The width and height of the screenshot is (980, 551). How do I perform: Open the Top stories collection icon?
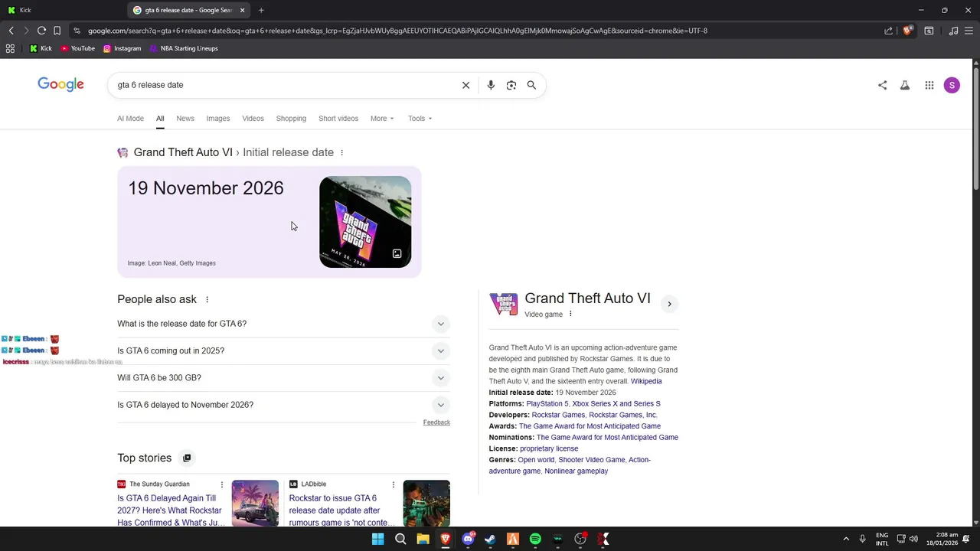pyautogui.click(x=187, y=458)
